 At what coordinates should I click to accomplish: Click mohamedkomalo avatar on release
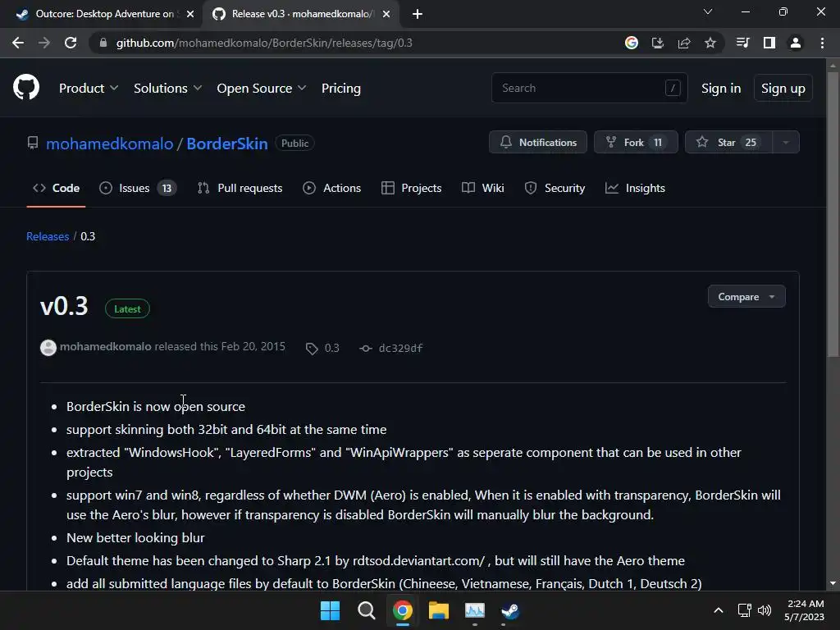click(48, 348)
